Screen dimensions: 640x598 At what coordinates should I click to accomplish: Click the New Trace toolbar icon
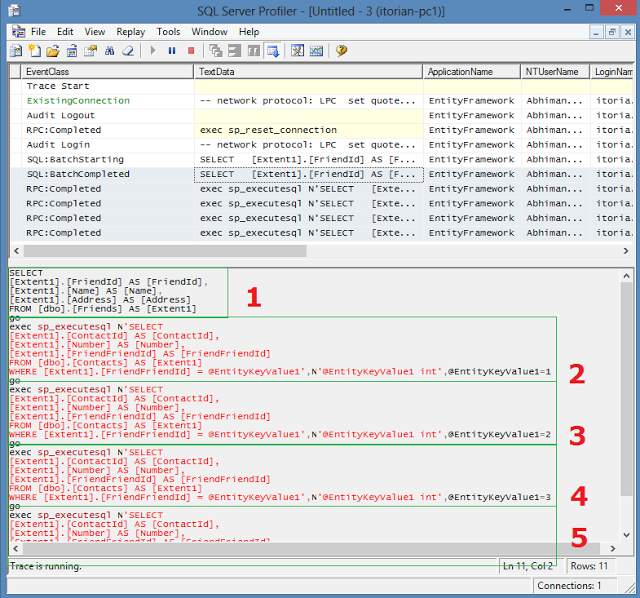(x=16, y=50)
